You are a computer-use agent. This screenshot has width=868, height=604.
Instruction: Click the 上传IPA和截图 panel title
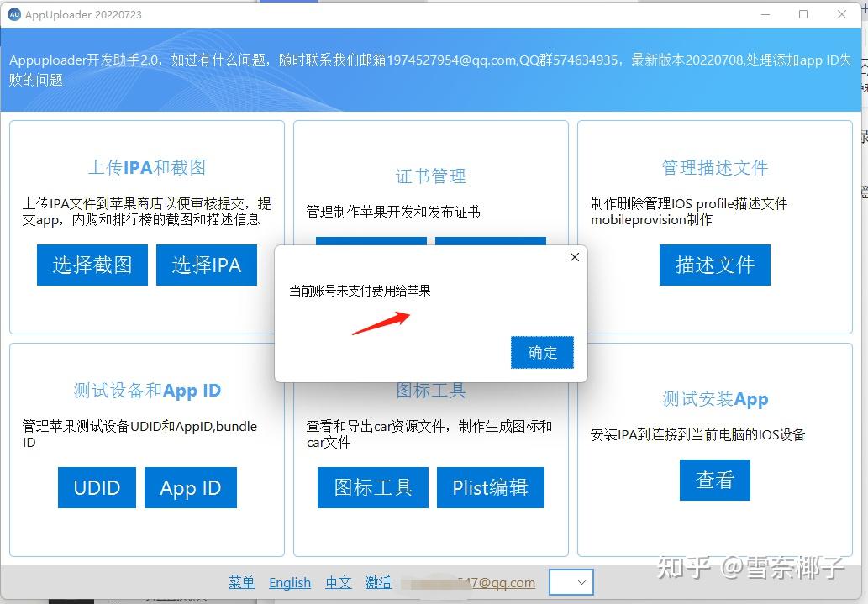146,167
